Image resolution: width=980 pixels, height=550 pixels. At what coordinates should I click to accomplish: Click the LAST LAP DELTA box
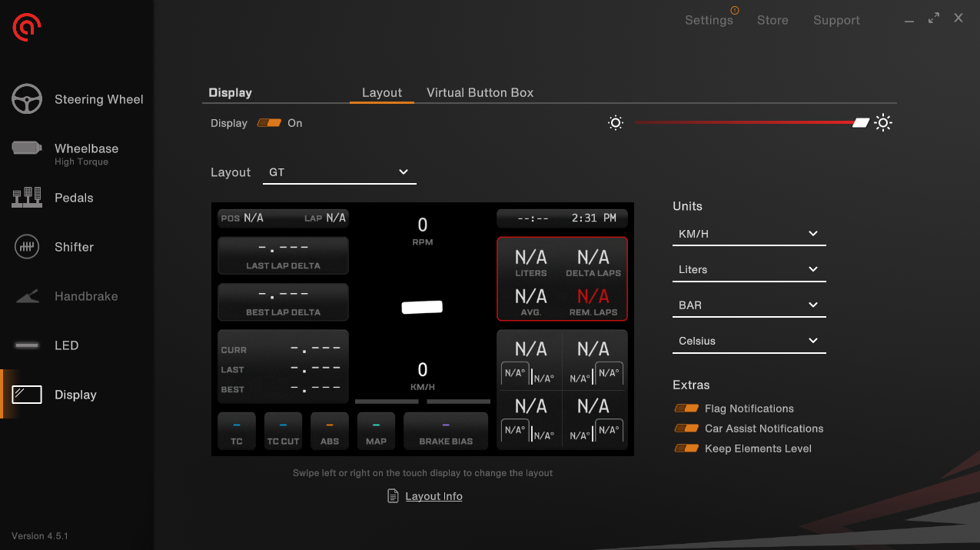[x=283, y=255]
